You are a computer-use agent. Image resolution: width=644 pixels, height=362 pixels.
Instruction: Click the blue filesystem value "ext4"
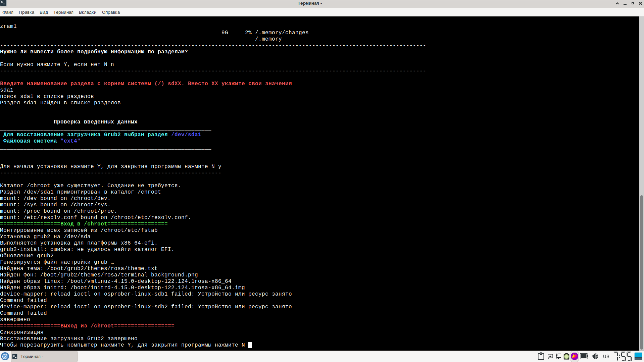(70, 141)
